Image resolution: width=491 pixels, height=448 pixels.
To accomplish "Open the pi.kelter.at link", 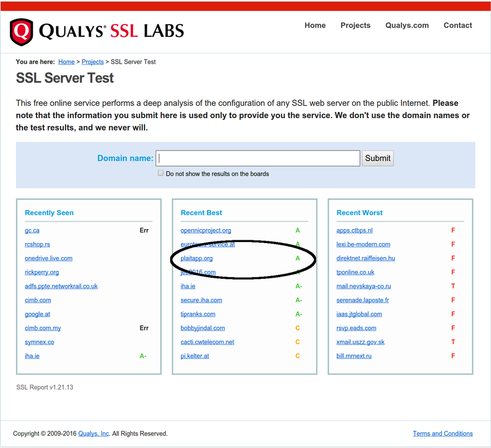I will pyautogui.click(x=195, y=356).
